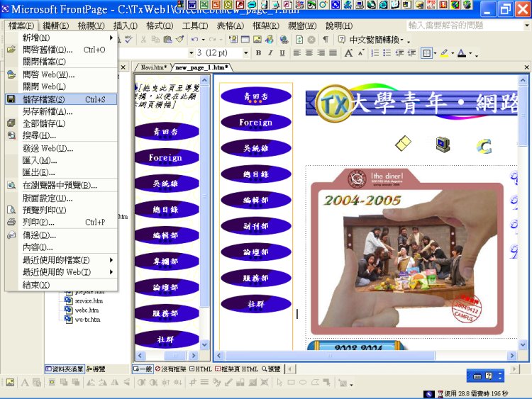Viewport: 532px width, 399px height.
Task: Click the Format Painter brush icon
Action: (x=180, y=40)
